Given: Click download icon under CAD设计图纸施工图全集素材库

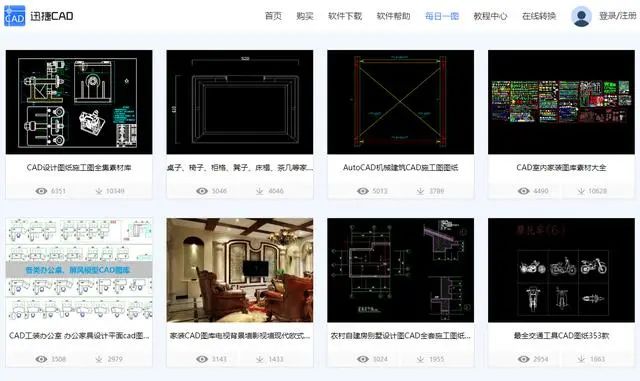Looking at the screenshot, I should [x=99, y=191].
